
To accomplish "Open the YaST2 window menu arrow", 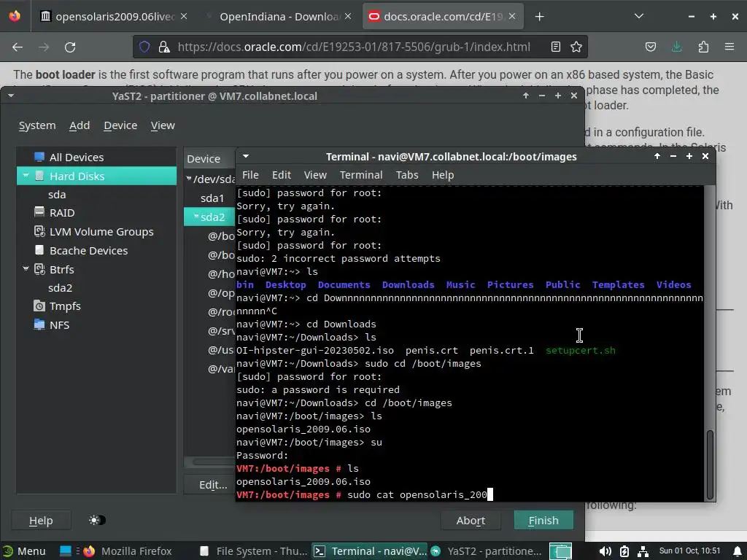I will click(10, 96).
